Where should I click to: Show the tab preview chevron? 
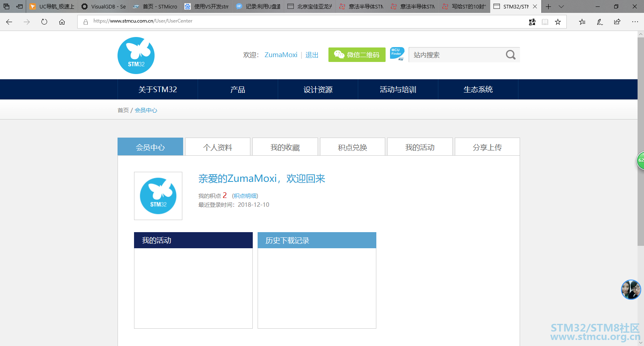pyautogui.click(x=561, y=6)
